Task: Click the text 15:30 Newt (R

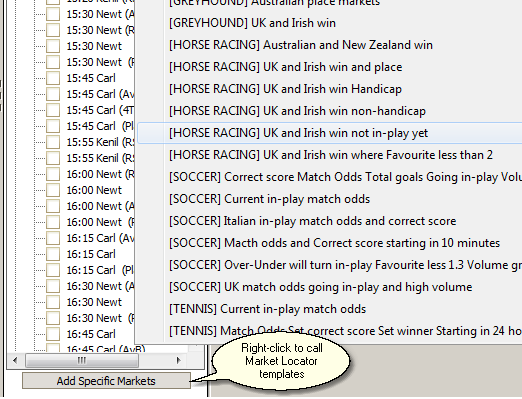Action: [x=100, y=30]
